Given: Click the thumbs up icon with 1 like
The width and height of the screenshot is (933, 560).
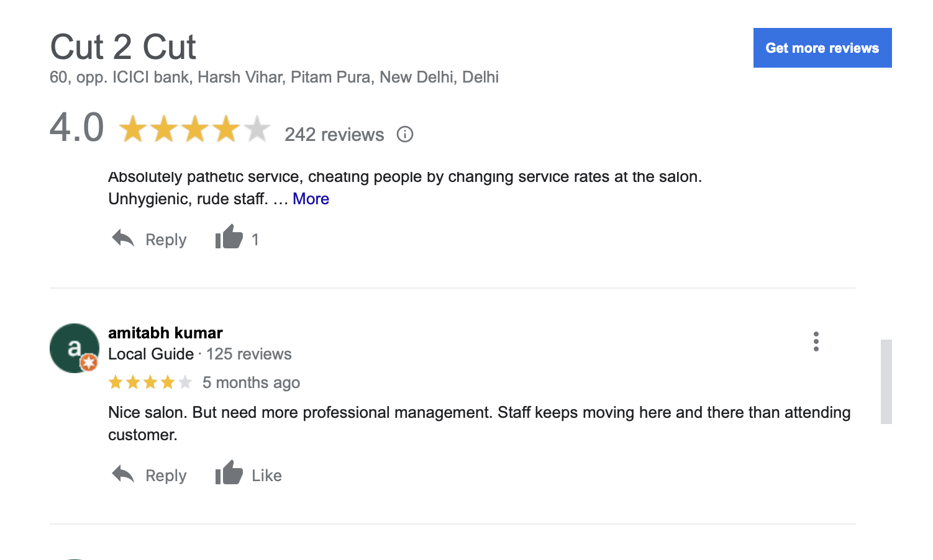Looking at the screenshot, I should (x=229, y=237).
